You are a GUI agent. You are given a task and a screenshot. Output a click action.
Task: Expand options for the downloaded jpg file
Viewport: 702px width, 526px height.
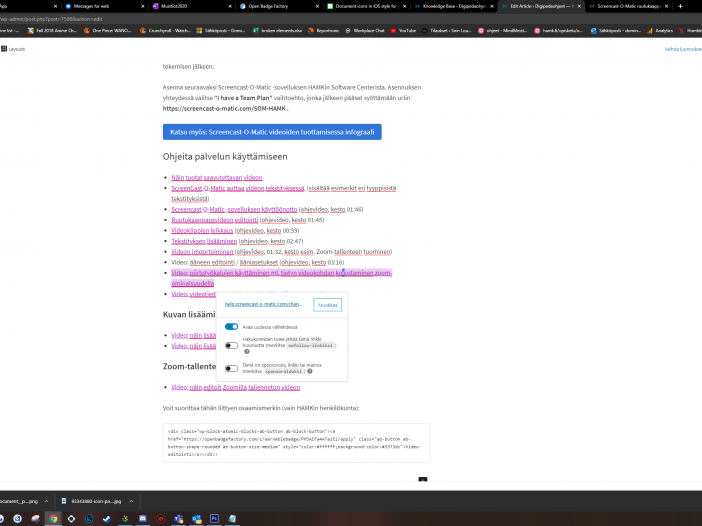click(131, 501)
